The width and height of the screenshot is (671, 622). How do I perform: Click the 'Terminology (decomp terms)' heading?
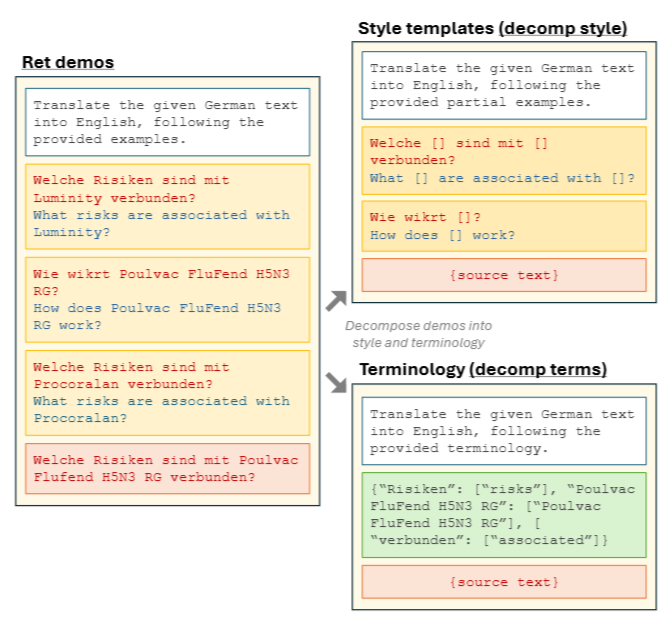[x=483, y=369]
